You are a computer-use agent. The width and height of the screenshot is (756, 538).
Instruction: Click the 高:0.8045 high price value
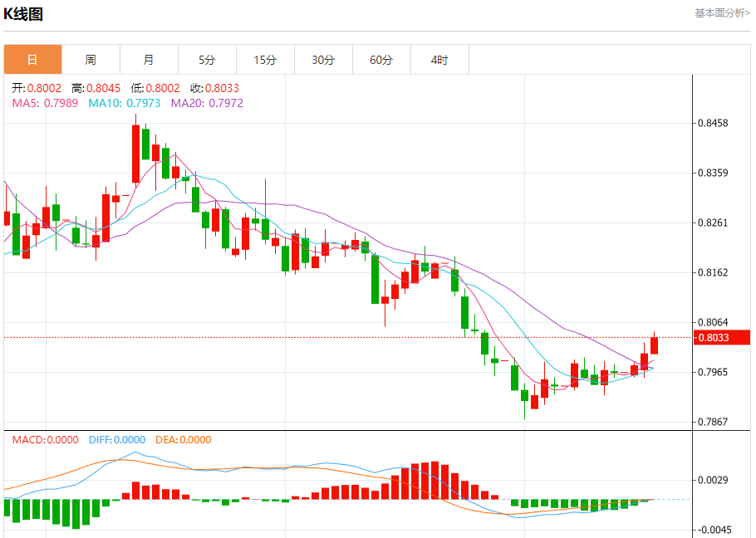(96, 88)
